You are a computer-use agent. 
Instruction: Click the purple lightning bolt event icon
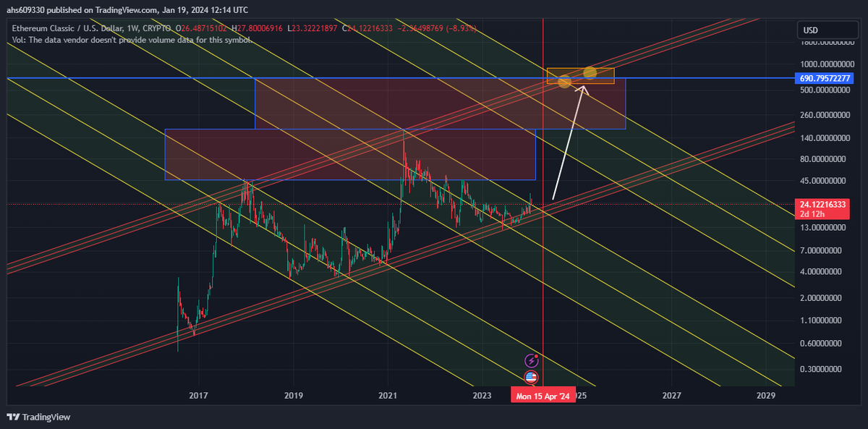tap(531, 360)
